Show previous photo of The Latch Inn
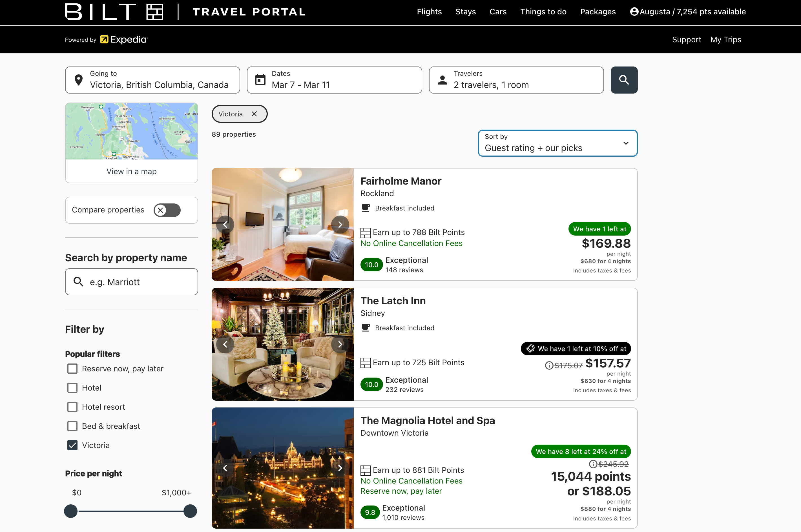This screenshot has height=532, width=801. (x=225, y=344)
